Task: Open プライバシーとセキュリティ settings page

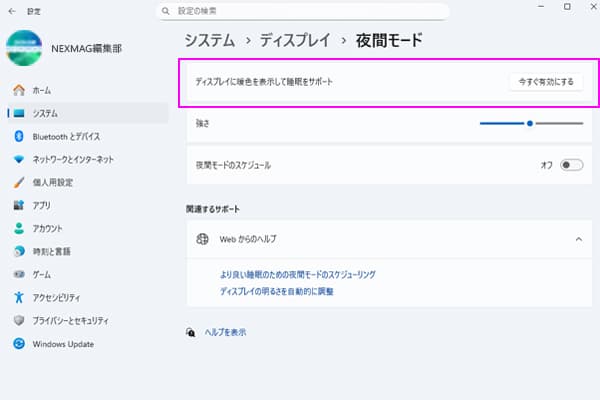Action: [x=88, y=320]
